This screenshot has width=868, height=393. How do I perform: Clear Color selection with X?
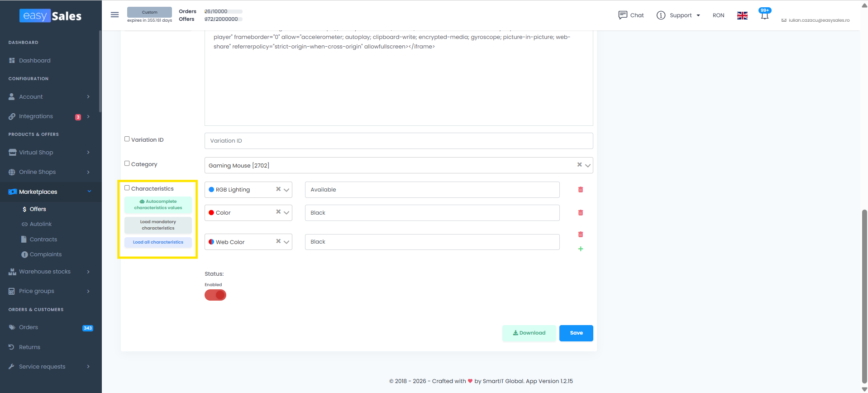[278, 212]
